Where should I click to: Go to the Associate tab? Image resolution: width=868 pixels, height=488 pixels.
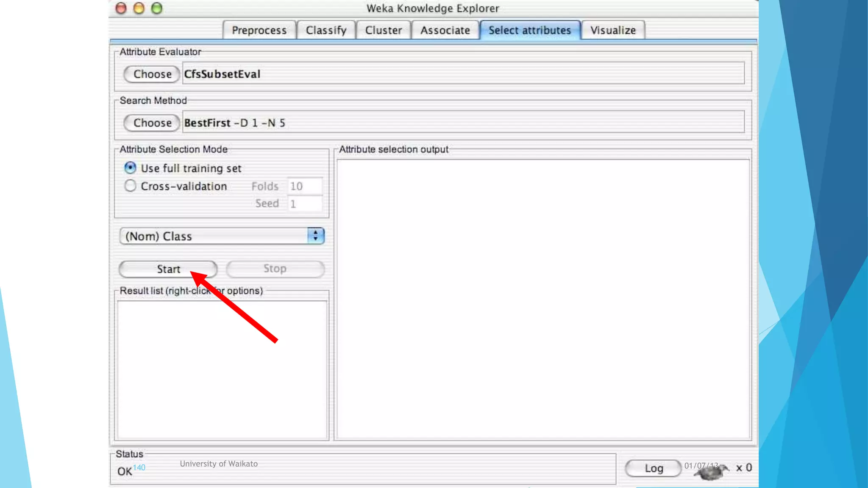point(445,30)
